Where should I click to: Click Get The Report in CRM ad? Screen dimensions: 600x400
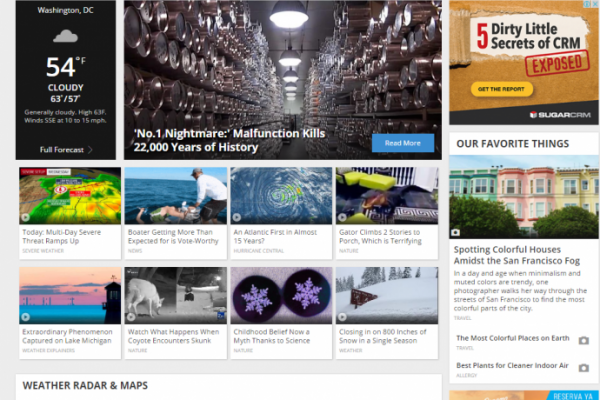tap(496, 90)
